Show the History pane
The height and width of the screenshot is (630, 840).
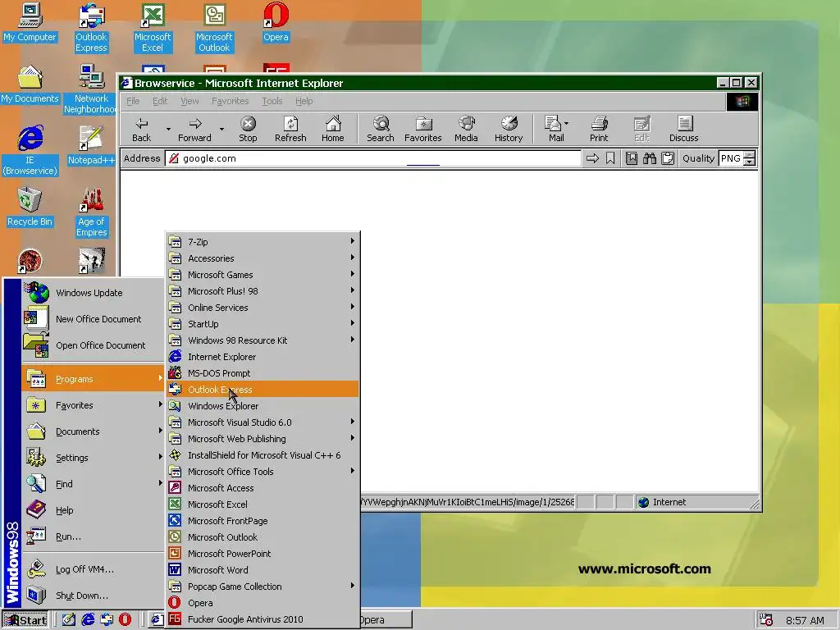click(x=509, y=129)
